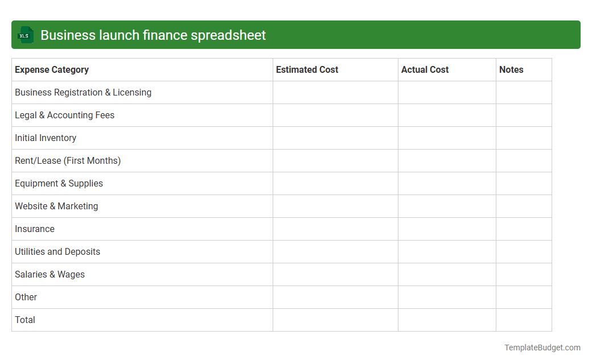
Task: Click the Initial Inventory row label
Action: point(46,138)
